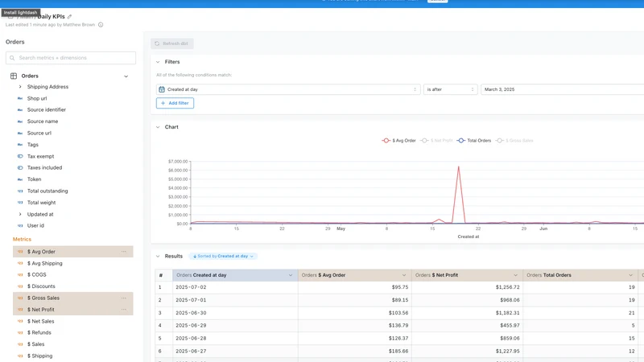Select the $ Sales metric
This screenshot has height=362, width=644.
click(35, 344)
